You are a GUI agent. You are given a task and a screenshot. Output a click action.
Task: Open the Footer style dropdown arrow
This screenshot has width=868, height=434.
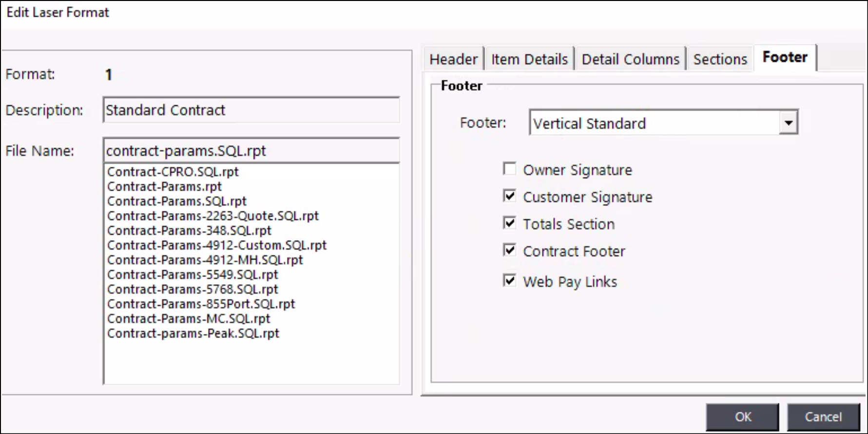[x=788, y=122]
